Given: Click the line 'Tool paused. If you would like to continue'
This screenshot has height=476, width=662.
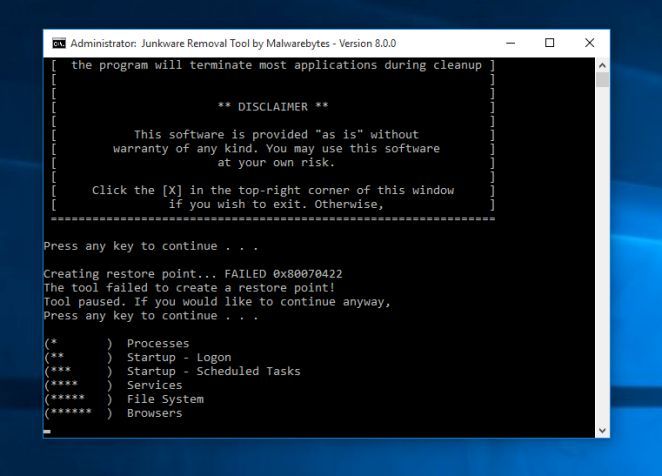Looking at the screenshot, I should [x=217, y=302].
